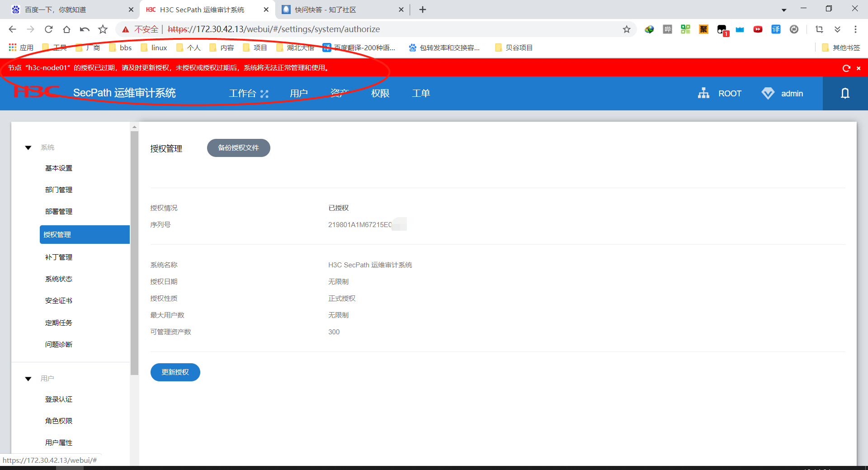Screen dimensions: 868x470
Task: Open 部署管理 in the sidebar
Action: (59, 212)
